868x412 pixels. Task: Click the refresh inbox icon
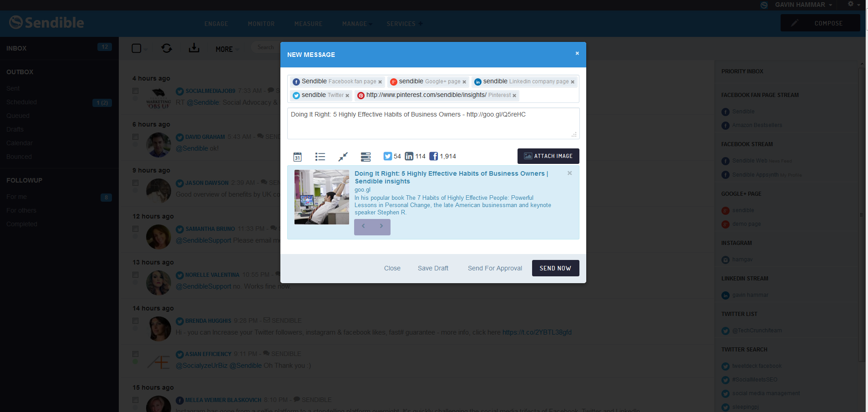tap(167, 48)
